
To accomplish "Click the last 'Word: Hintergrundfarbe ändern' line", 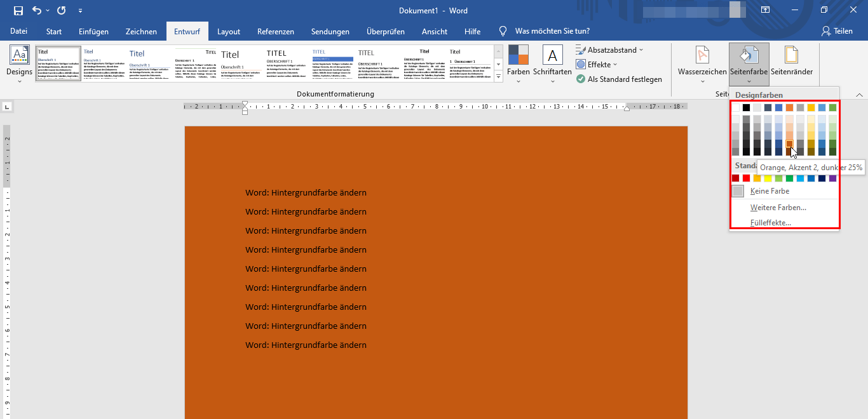I will [306, 345].
